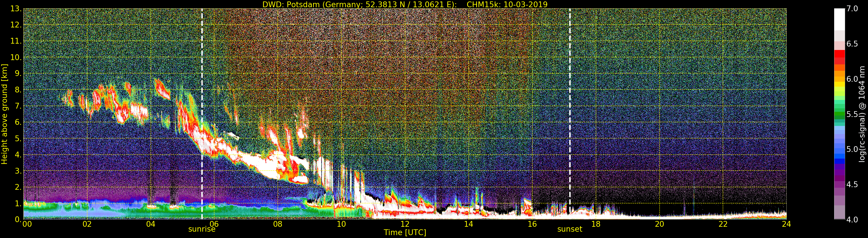
Task: Click the x-axis tick label '02'
Action: 87,224
